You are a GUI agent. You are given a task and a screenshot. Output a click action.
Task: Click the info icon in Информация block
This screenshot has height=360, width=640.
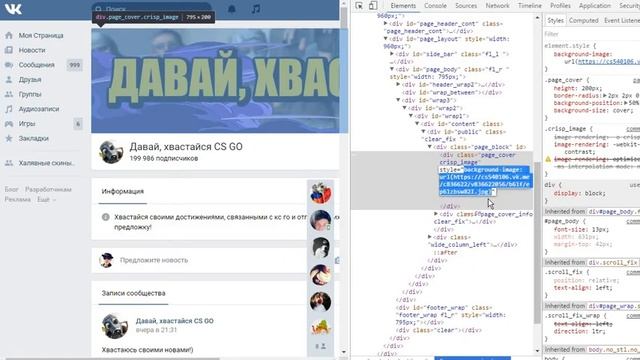click(105, 217)
